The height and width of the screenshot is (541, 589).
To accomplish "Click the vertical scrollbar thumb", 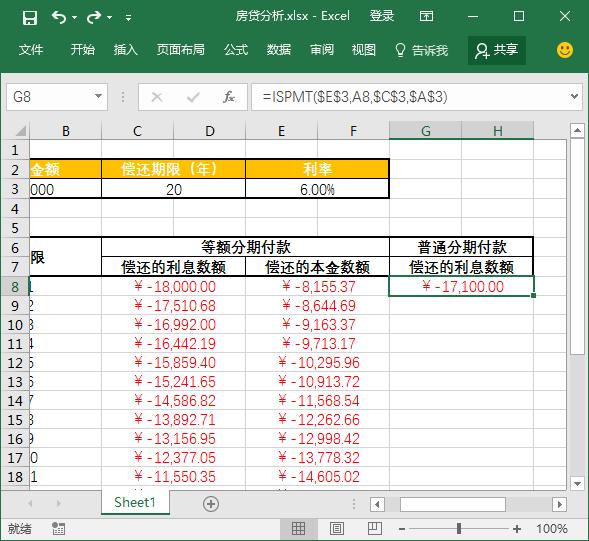I will pos(577,246).
